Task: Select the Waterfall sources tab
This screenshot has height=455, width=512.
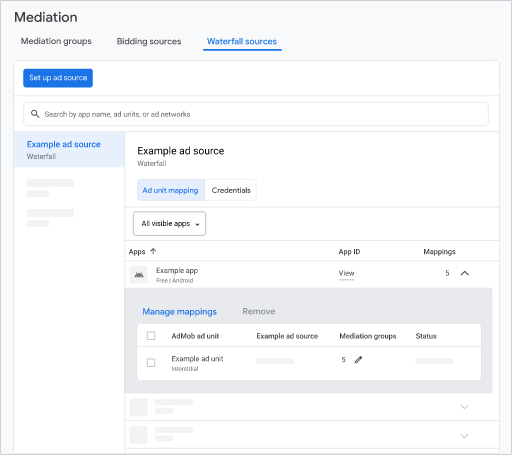Action: point(242,41)
